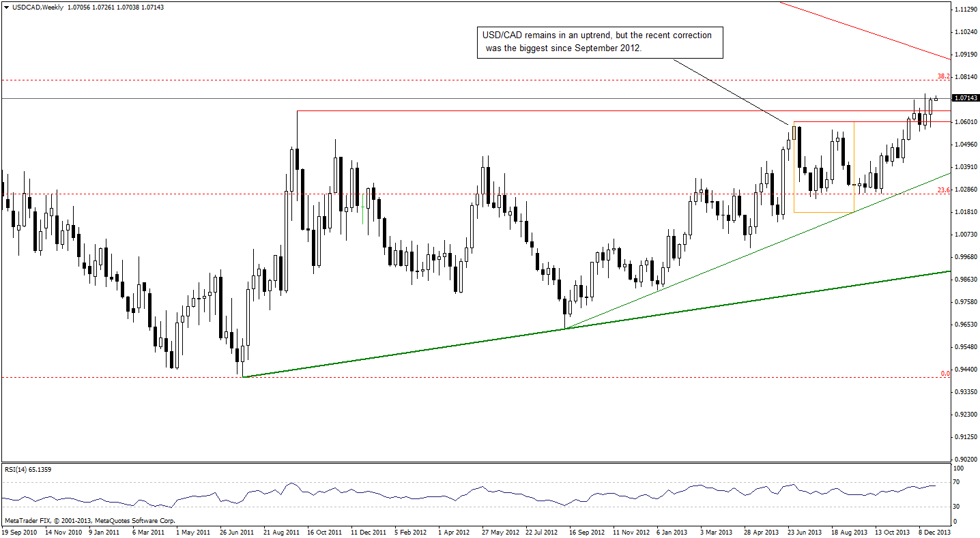
Task: Click price axis value 0.98630
Action: [965, 280]
